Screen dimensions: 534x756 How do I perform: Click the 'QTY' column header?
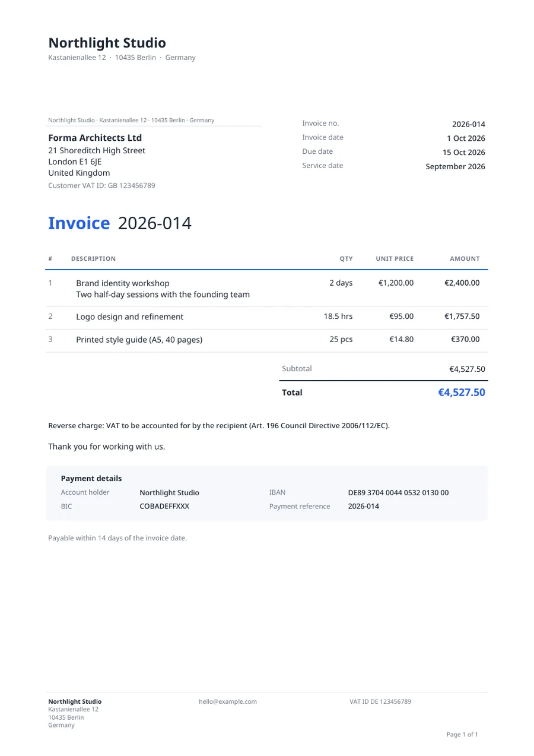tap(346, 259)
